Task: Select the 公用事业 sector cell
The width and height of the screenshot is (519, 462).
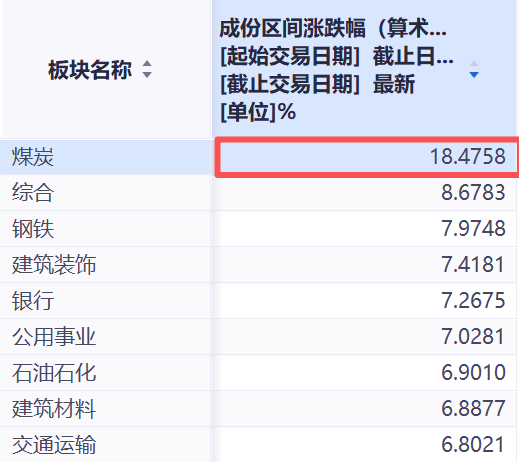Action: pyautogui.click(x=105, y=337)
